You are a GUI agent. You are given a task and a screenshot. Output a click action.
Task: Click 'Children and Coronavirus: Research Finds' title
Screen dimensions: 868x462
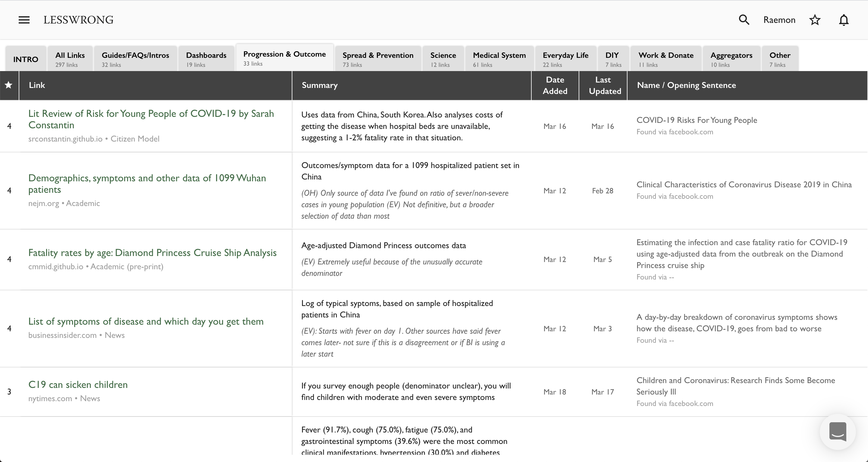[736, 386]
